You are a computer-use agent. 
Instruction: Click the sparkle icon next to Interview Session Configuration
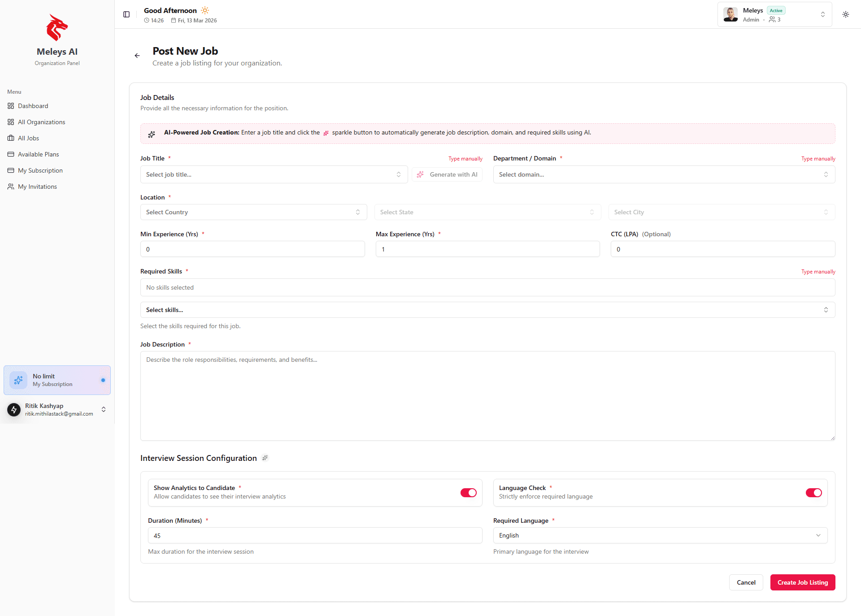(x=265, y=458)
